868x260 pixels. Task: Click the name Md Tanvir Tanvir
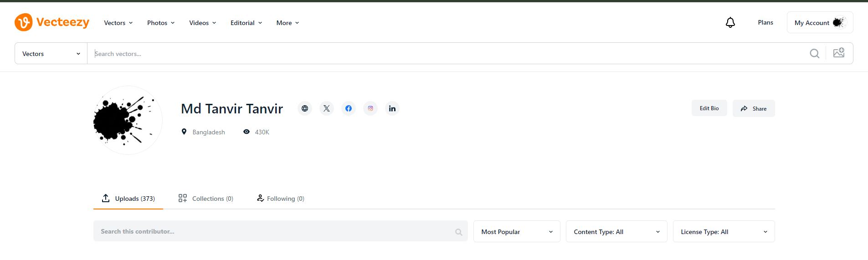click(x=232, y=109)
